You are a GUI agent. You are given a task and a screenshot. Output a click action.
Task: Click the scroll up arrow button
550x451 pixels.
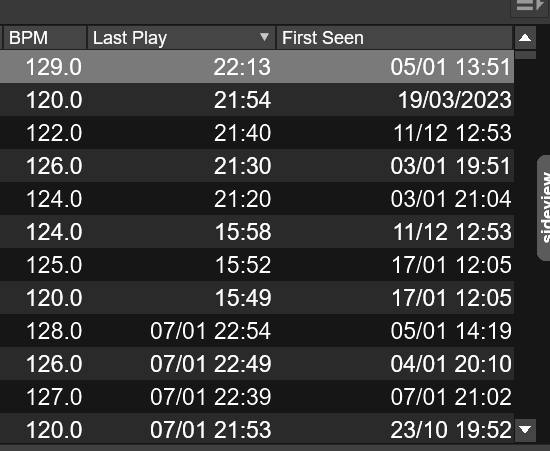pyautogui.click(x=525, y=38)
